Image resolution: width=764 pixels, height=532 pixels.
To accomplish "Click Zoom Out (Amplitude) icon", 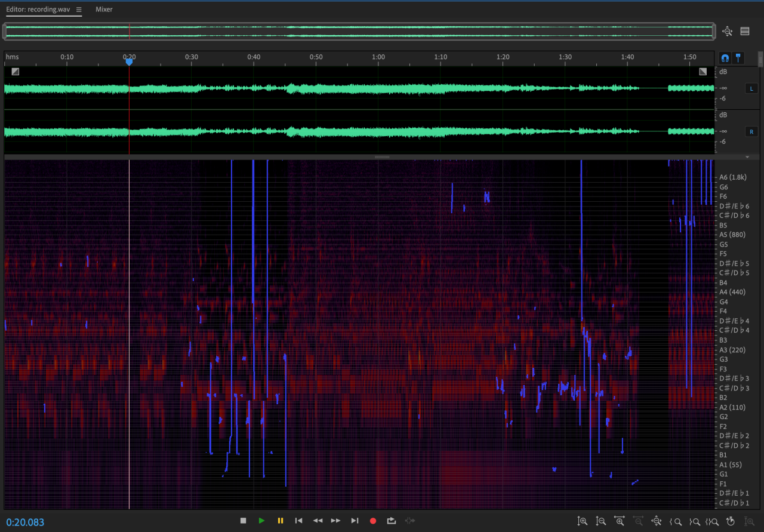I will click(x=601, y=521).
